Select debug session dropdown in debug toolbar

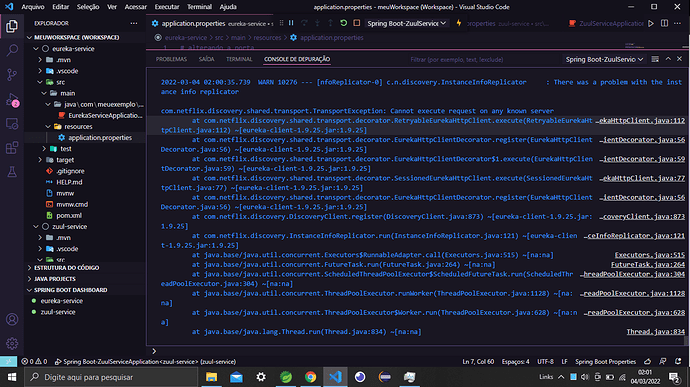(406, 23)
